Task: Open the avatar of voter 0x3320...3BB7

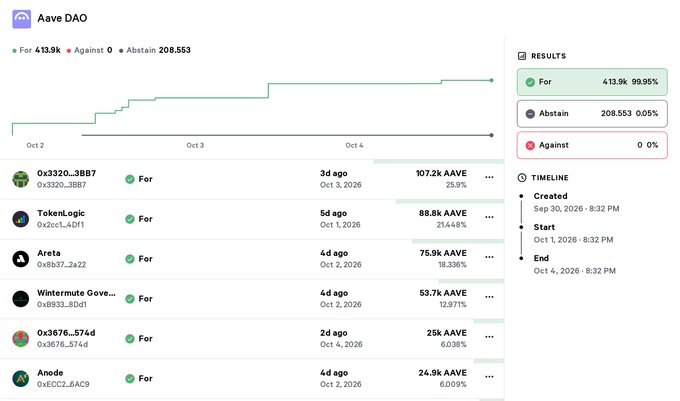Action: [20, 179]
